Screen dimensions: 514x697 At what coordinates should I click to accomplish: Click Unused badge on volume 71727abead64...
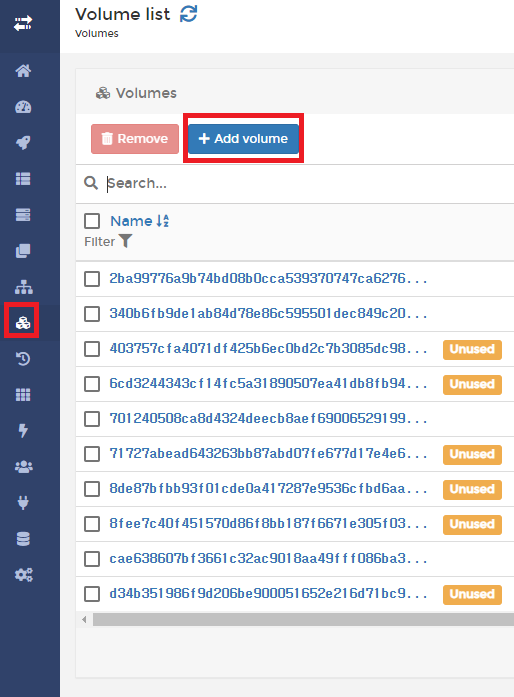472,454
